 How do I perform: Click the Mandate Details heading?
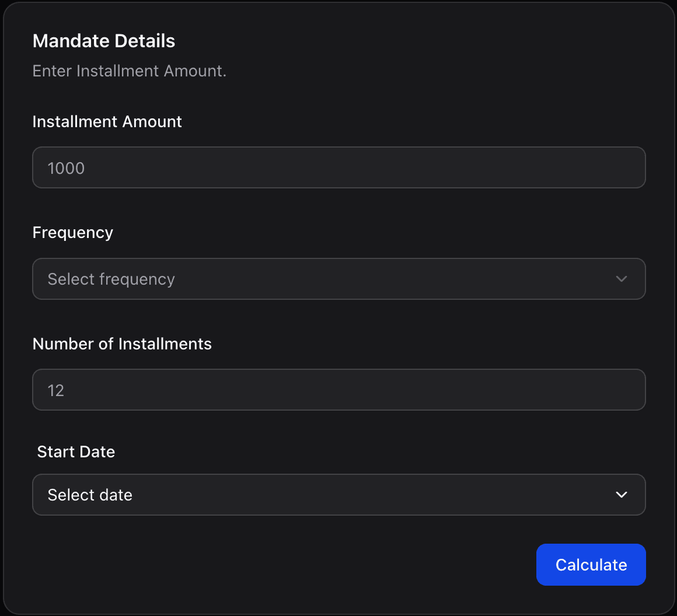104,41
